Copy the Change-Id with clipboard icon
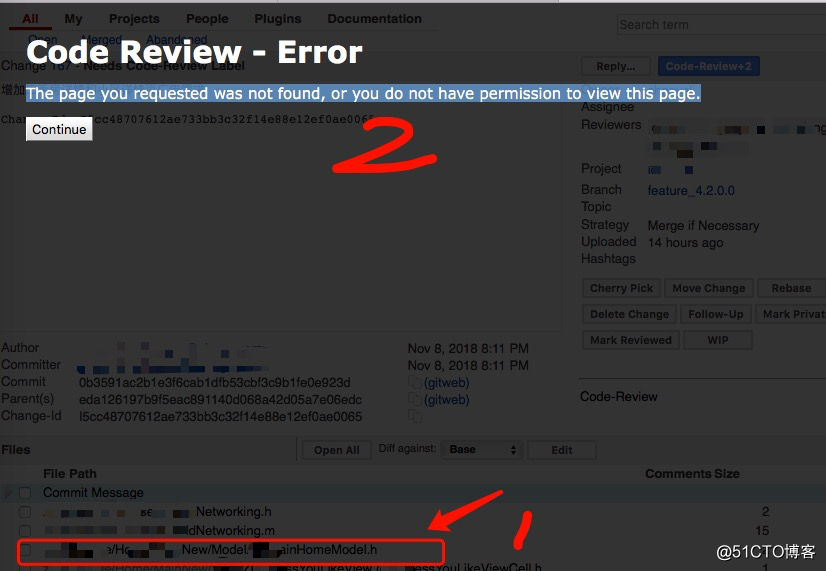The height and width of the screenshot is (571, 826). 415,417
